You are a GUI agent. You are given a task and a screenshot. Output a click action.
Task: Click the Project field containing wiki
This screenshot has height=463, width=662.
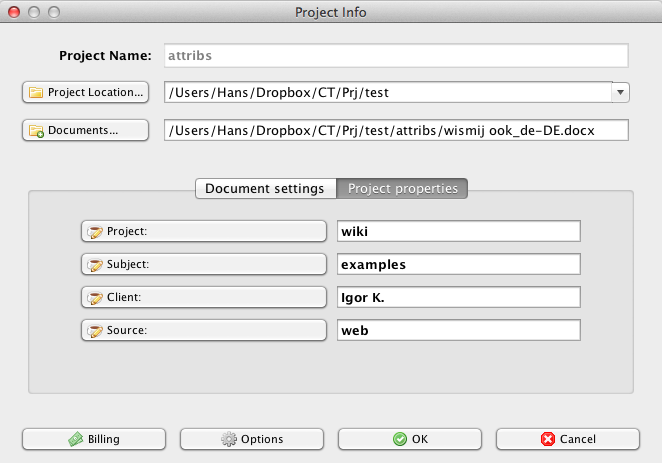(458, 232)
